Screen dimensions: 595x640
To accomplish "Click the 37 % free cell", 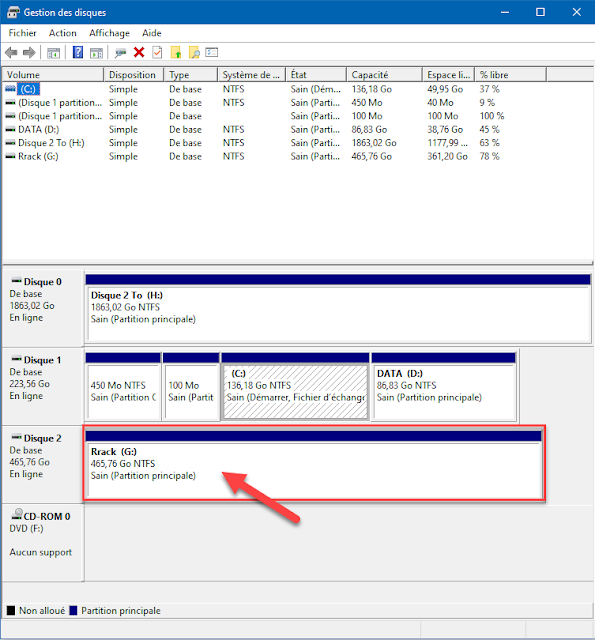I will (x=489, y=89).
